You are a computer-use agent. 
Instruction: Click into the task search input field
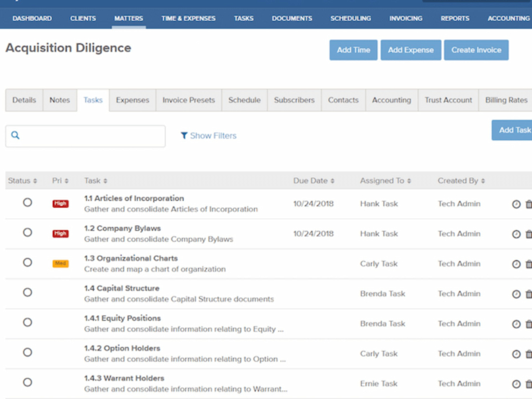pyautogui.click(x=91, y=136)
